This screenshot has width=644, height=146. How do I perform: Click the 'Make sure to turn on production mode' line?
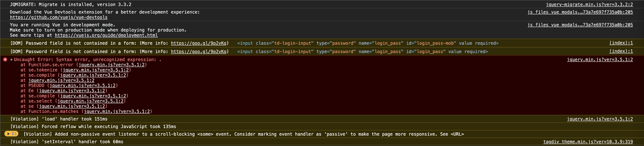(x=98, y=30)
